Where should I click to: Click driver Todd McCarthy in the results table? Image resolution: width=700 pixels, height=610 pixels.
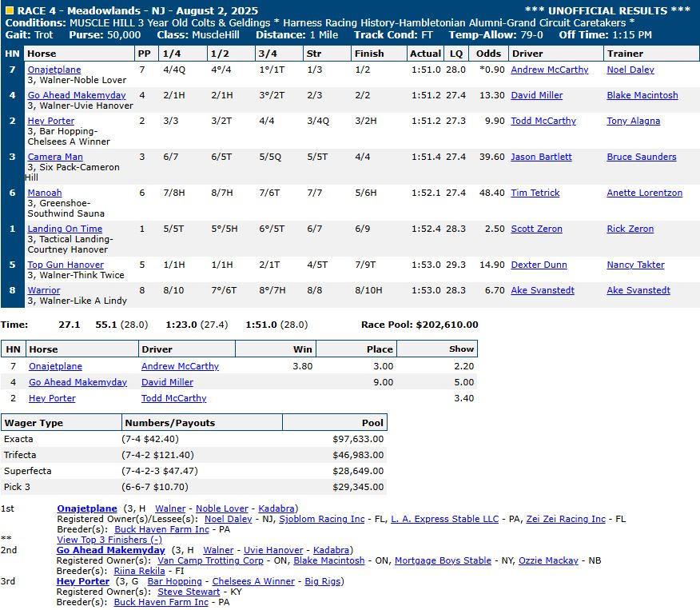pyautogui.click(x=543, y=121)
